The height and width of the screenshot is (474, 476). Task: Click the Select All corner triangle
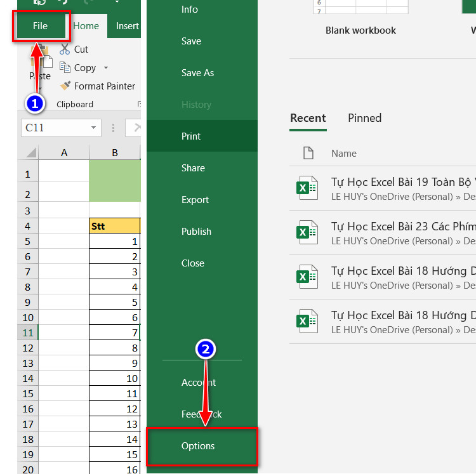(30, 152)
